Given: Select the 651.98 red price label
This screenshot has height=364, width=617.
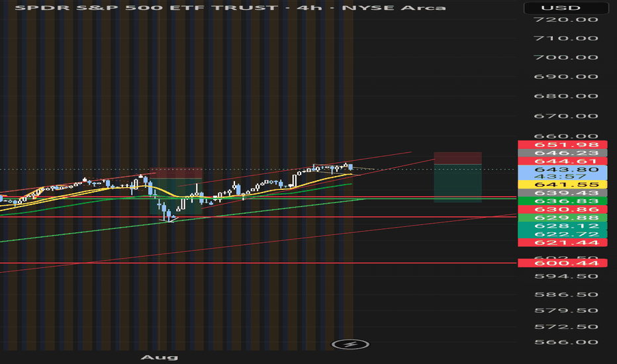Looking at the screenshot, I should (x=562, y=144).
